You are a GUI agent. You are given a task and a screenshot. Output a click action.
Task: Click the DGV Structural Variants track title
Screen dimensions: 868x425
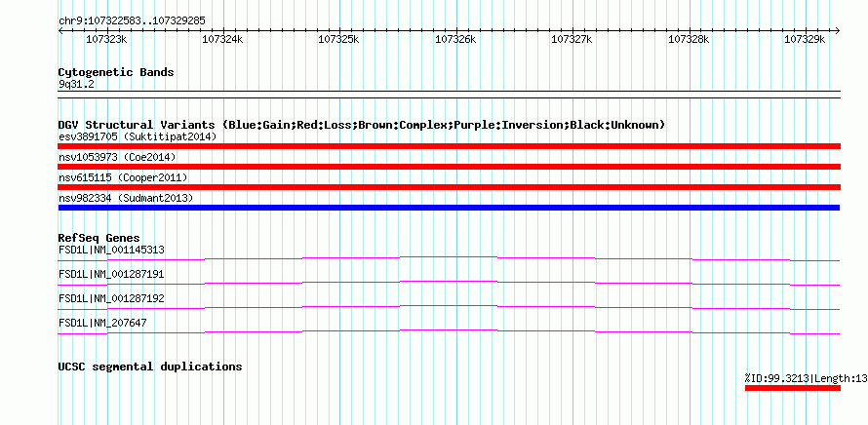pos(362,125)
